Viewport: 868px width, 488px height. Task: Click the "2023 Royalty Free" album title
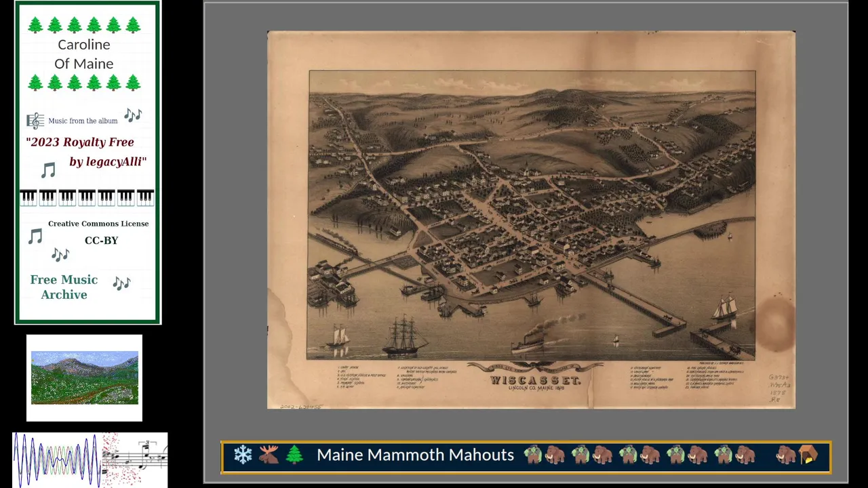[80, 142]
